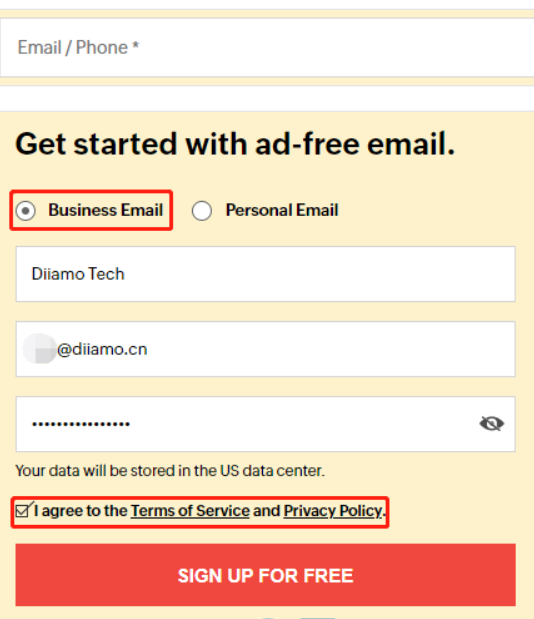
Task: Click the blurred username in the email field
Action: [x=40, y=349]
